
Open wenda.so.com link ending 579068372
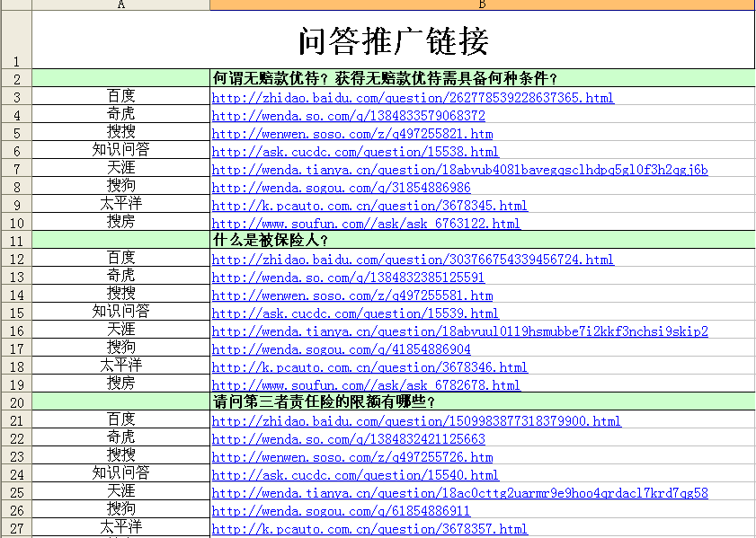348,116
